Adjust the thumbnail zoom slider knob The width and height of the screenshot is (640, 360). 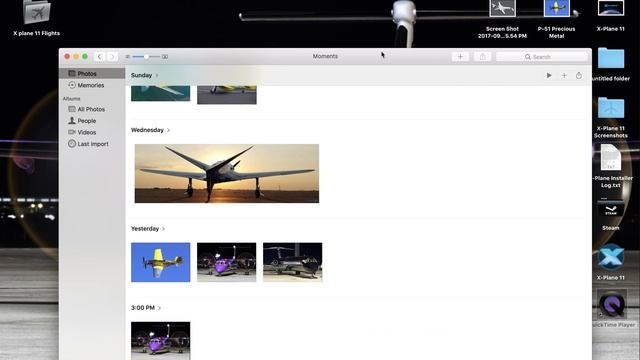coord(146,57)
